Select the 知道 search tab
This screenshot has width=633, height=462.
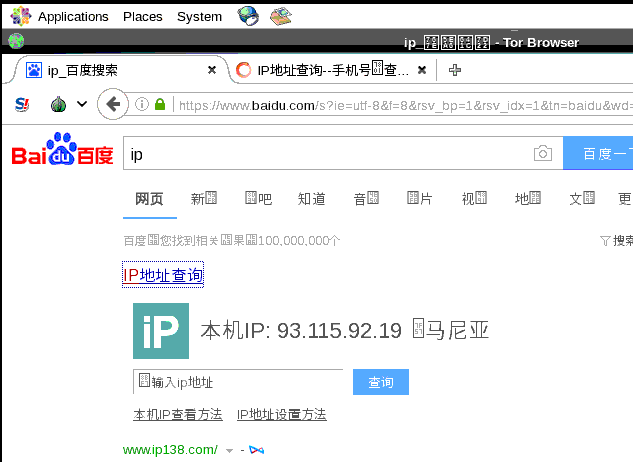point(312,199)
